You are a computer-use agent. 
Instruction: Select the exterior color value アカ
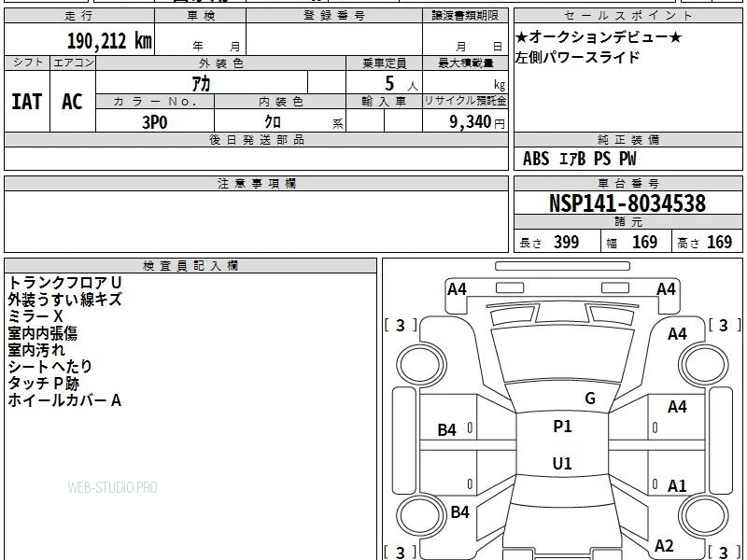(201, 84)
